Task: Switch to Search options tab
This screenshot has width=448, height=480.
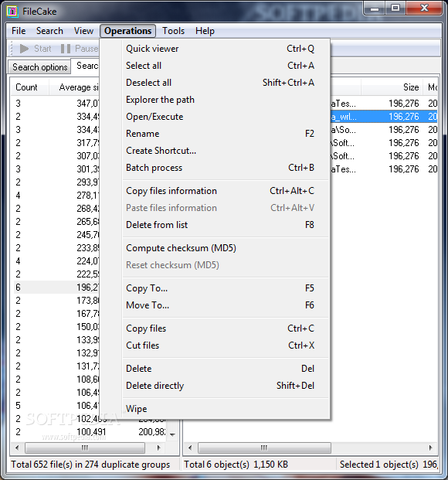Action: point(40,67)
